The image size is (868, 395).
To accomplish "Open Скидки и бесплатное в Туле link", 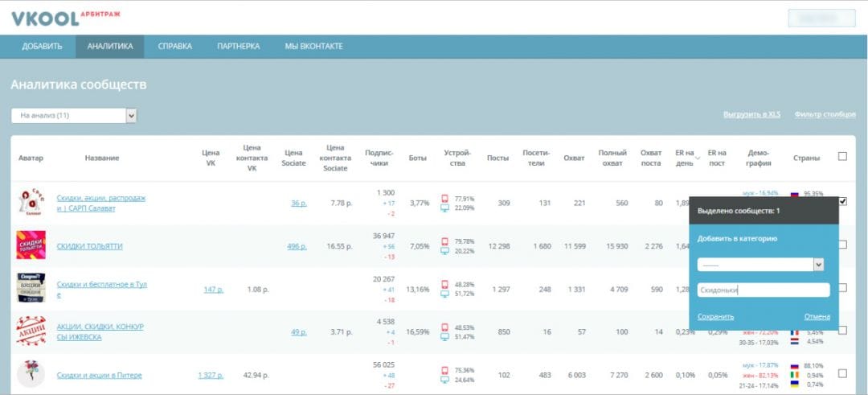I will (x=102, y=289).
